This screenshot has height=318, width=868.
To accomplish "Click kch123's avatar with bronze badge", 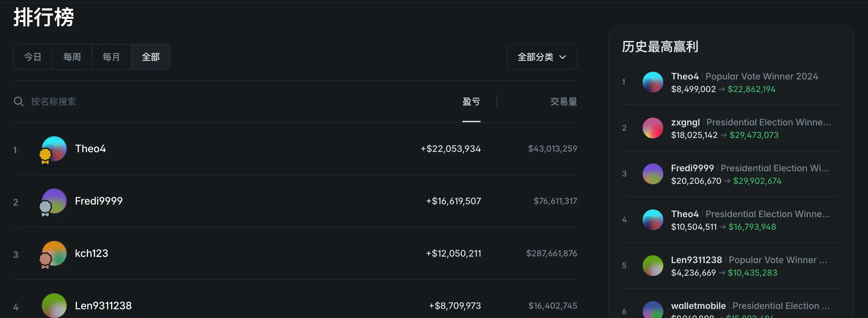I will coord(54,253).
